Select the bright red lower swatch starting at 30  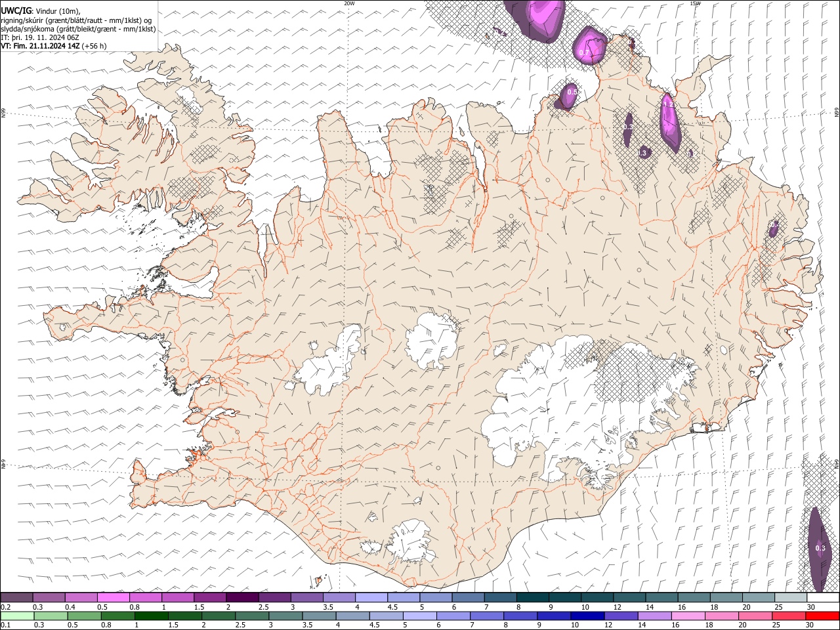822,616
